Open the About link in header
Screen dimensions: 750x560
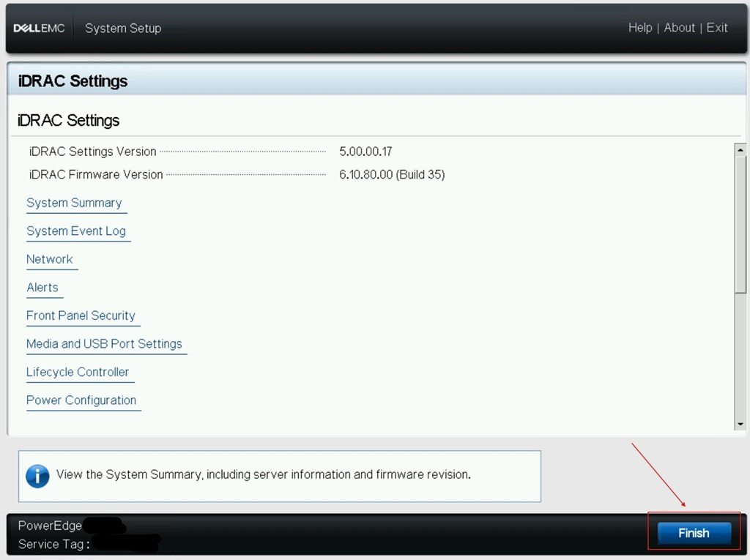pos(679,28)
